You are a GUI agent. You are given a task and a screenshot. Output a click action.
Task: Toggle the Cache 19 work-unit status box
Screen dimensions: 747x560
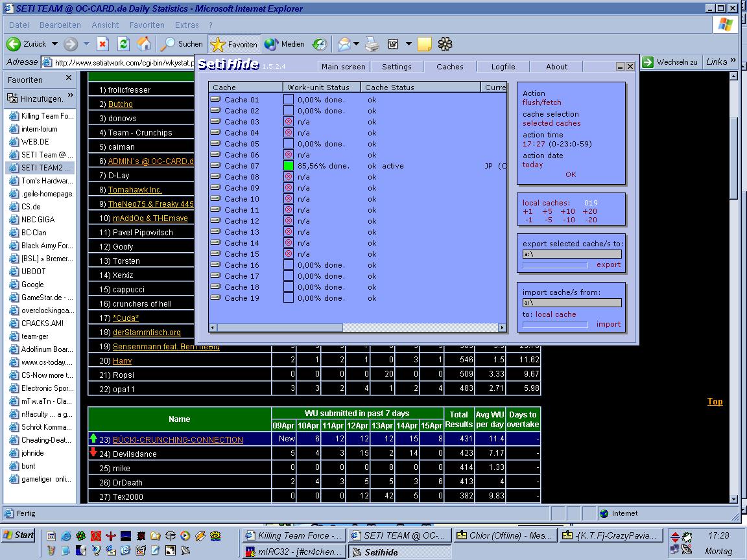click(288, 297)
